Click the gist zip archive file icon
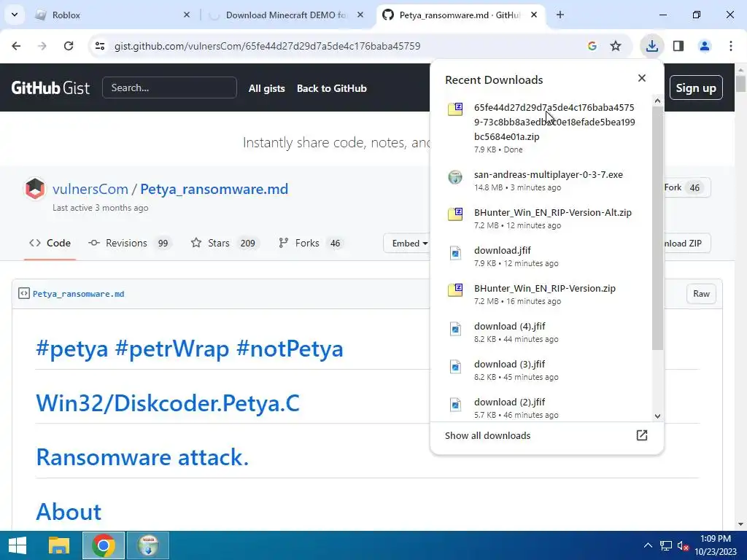747x560 pixels. tap(455, 109)
